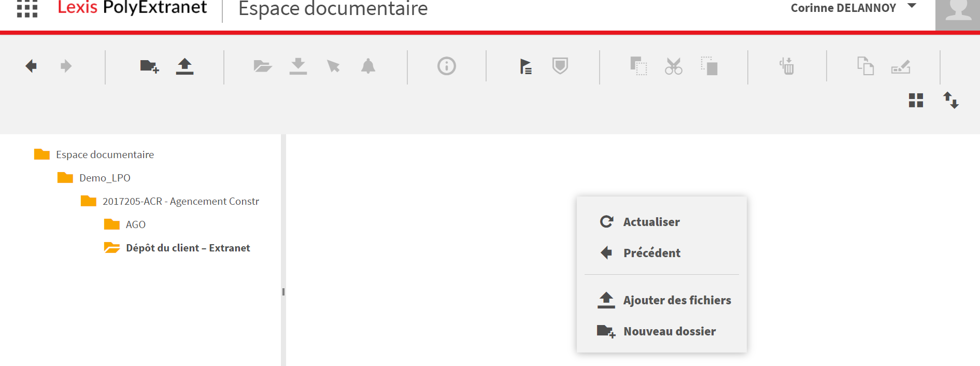The height and width of the screenshot is (366, 980).
Task: Click the Lexis PolyExtranet logo
Action: tap(132, 8)
